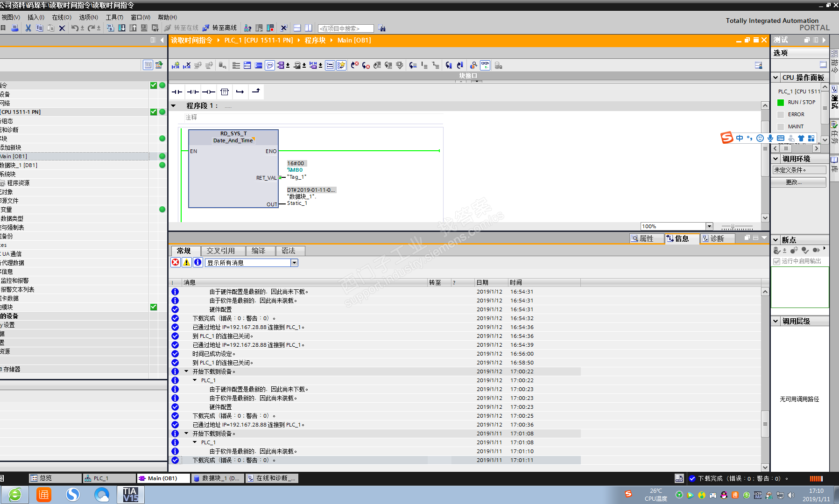Select 数据块_1 [DB1] in project tree
839x504 pixels.
click(75, 165)
